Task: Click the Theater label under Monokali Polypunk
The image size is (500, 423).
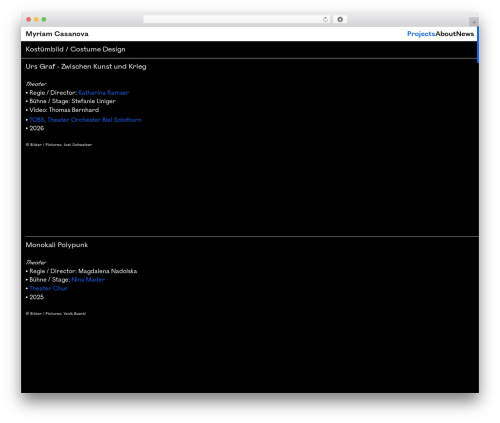Action: pyautogui.click(x=36, y=263)
